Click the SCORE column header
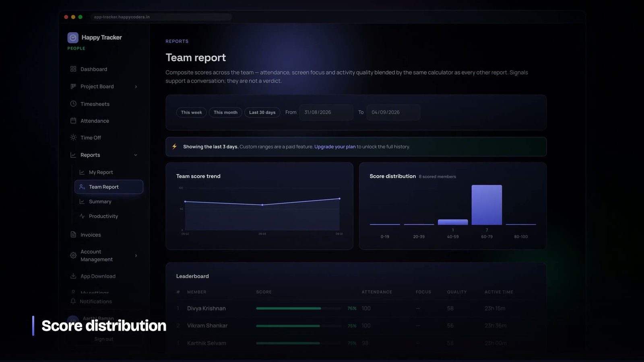This screenshot has height=362, width=644. [x=264, y=292]
